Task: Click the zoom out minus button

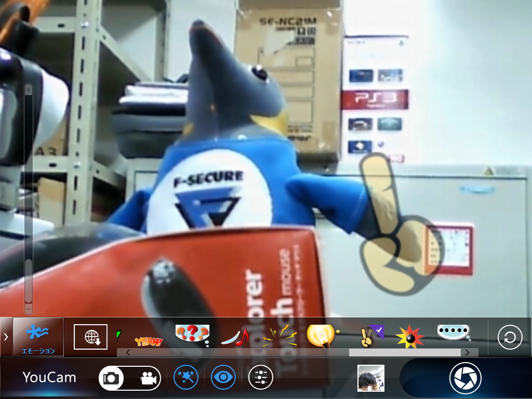Action: click(x=29, y=309)
